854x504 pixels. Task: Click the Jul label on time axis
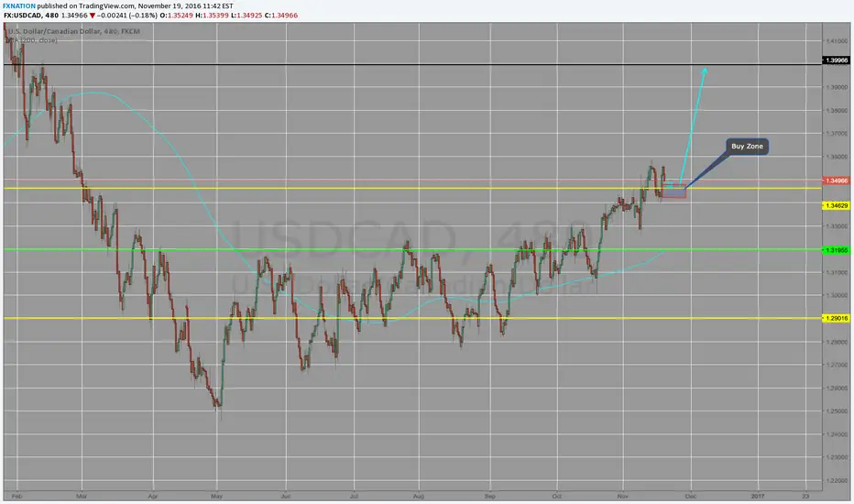(x=354, y=497)
